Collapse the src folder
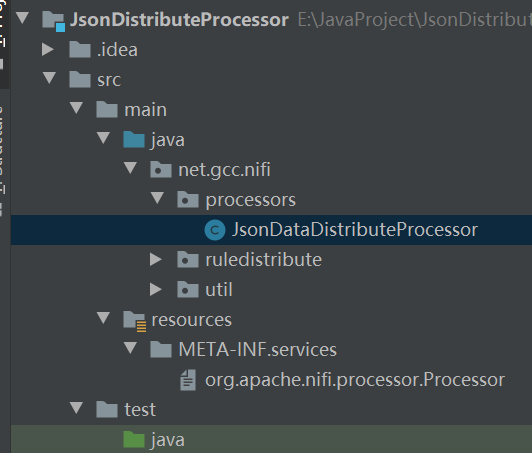532x453 pixels. (x=50, y=77)
